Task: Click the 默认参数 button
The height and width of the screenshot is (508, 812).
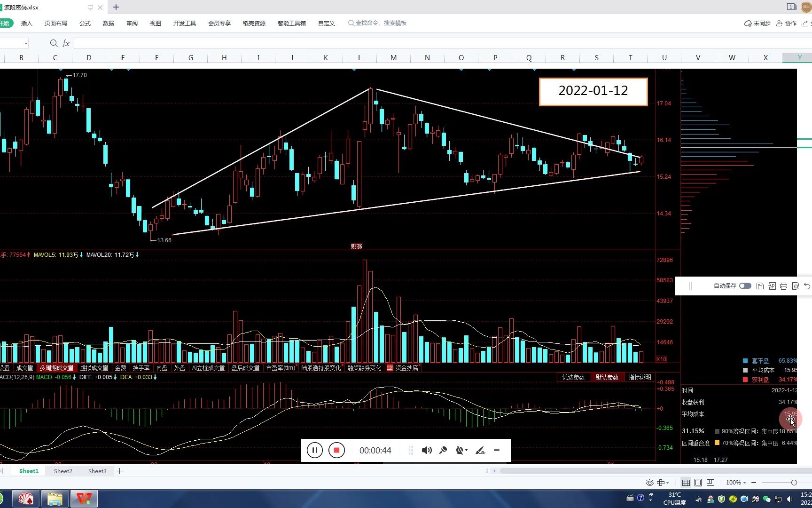Action: 607,377
